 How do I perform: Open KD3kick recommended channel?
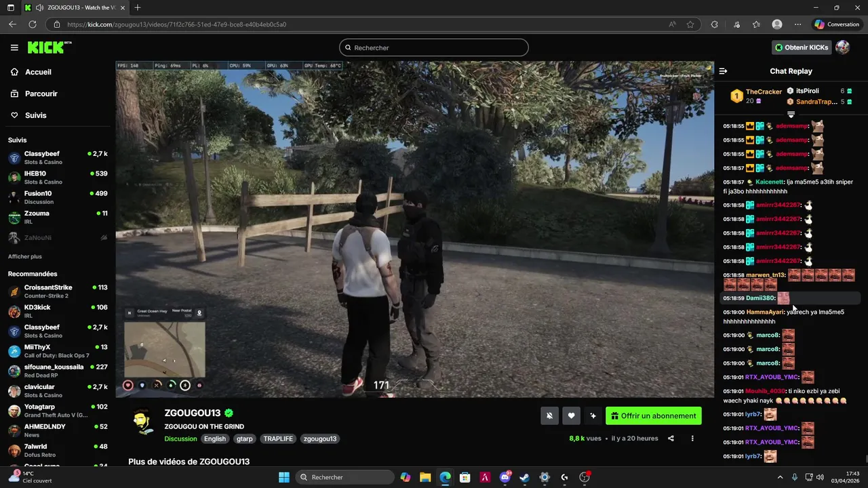coord(58,311)
